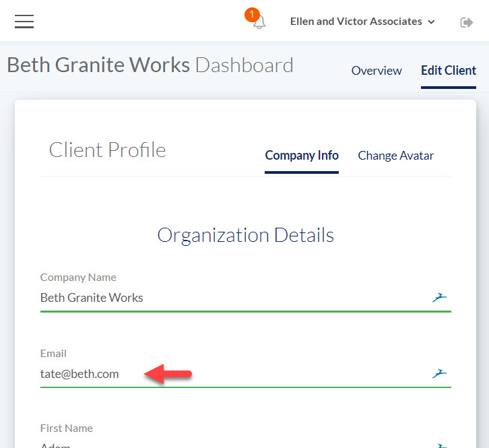Click the Company Name field label
The height and width of the screenshot is (448, 489).
(x=78, y=277)
